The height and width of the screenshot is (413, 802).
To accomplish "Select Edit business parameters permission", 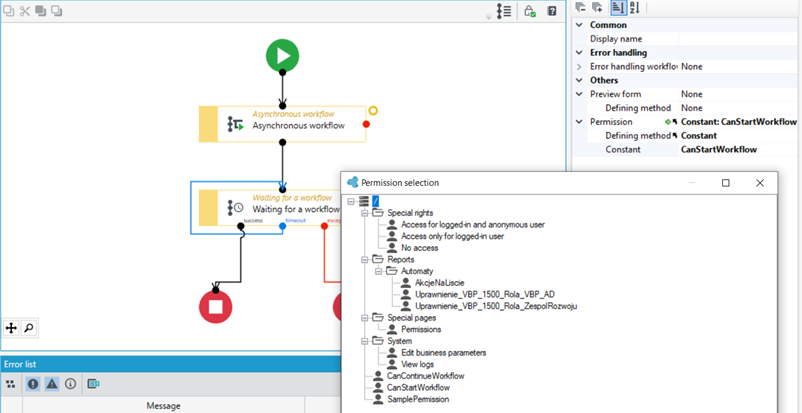I will point(443,353).
